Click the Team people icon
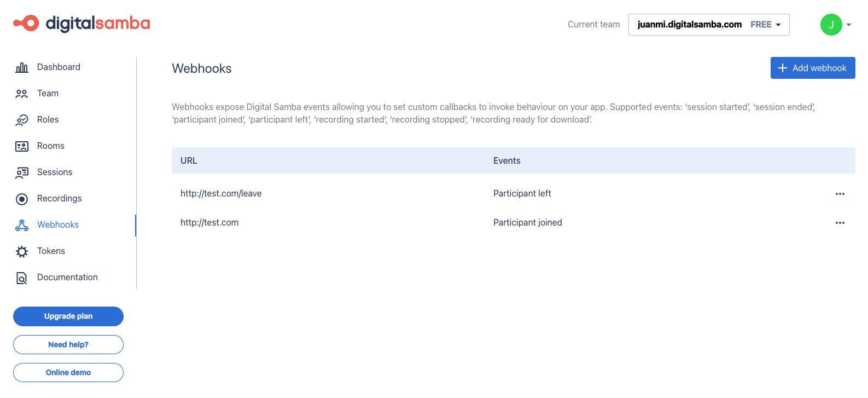Image resolution: width=868 pixels, height=398 pixels. 22,94
